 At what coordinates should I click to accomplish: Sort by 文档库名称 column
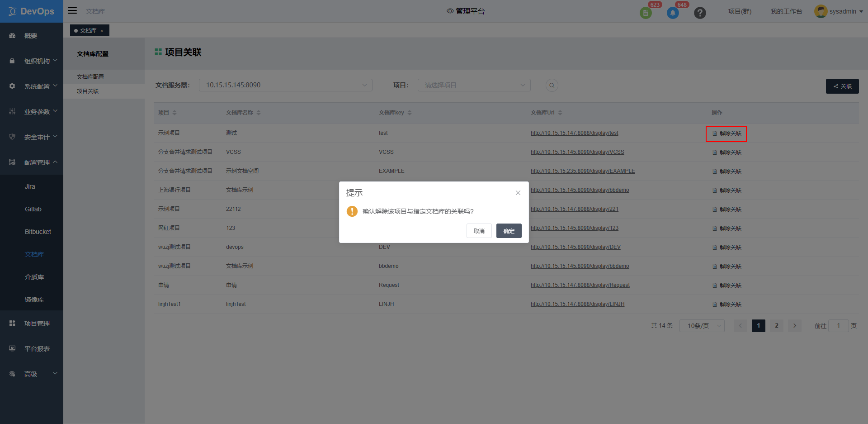(x=259, y=113)
